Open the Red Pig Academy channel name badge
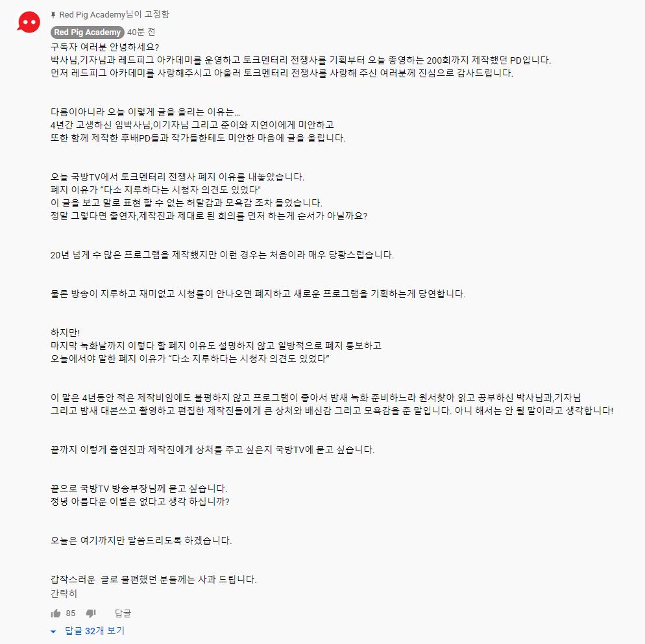The height and width of the screenshot is (644, 645). (87, 32)
